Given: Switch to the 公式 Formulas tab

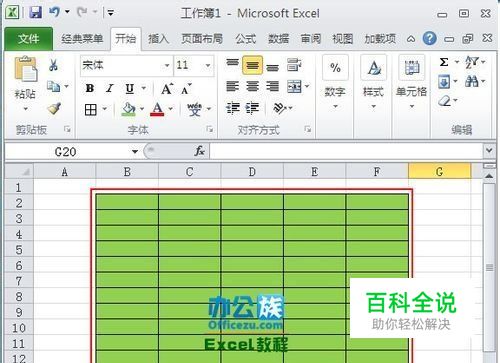Looking at the screenshot, I should pos(246,39).
